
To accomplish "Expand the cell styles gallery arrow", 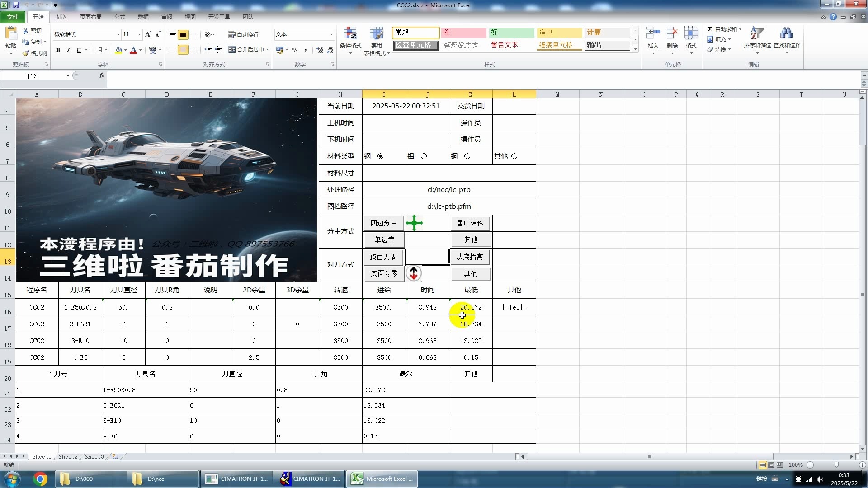I will click(x=635, y=48).
